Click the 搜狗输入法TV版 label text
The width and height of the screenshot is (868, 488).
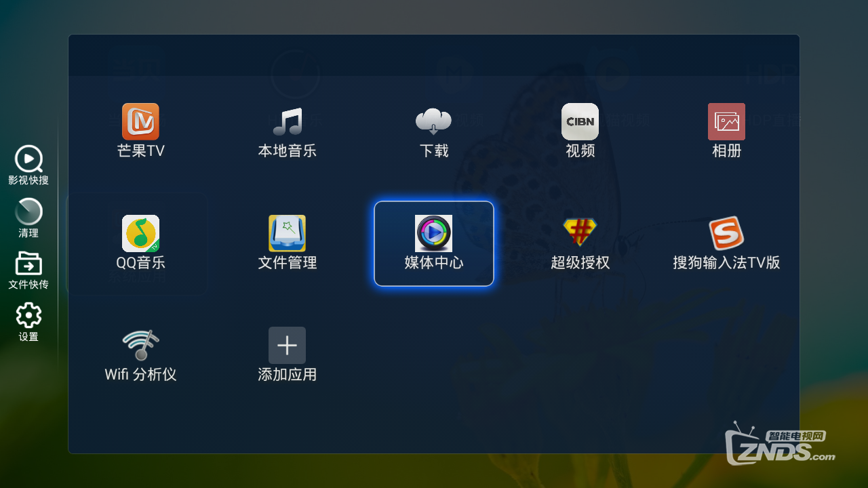726,262
